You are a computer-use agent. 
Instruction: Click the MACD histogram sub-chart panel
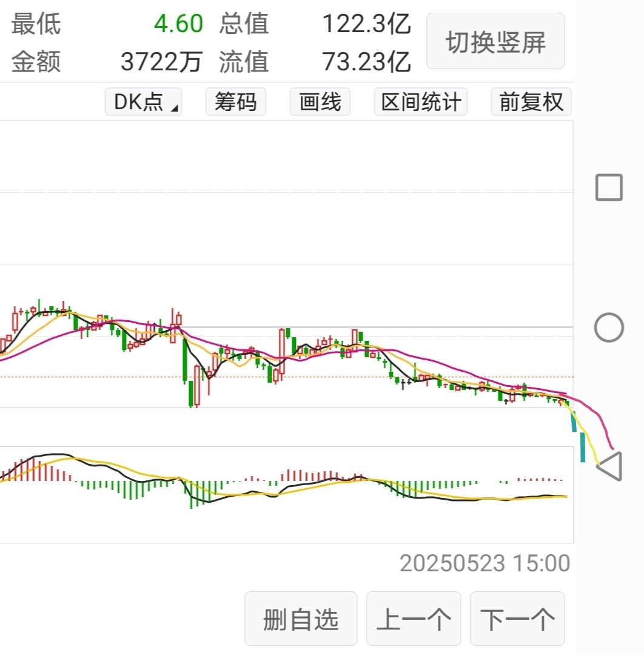click(x=286, y=495)
